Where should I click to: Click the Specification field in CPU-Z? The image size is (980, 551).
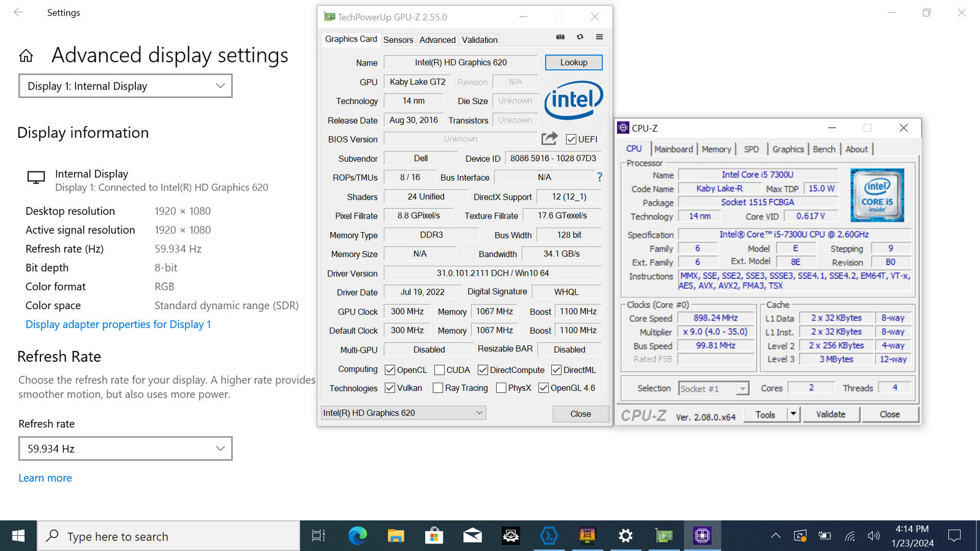pos(794,234)
